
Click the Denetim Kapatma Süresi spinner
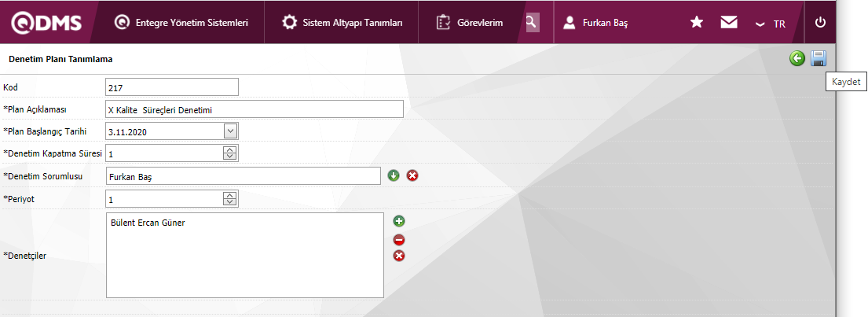tap(230, 153)
